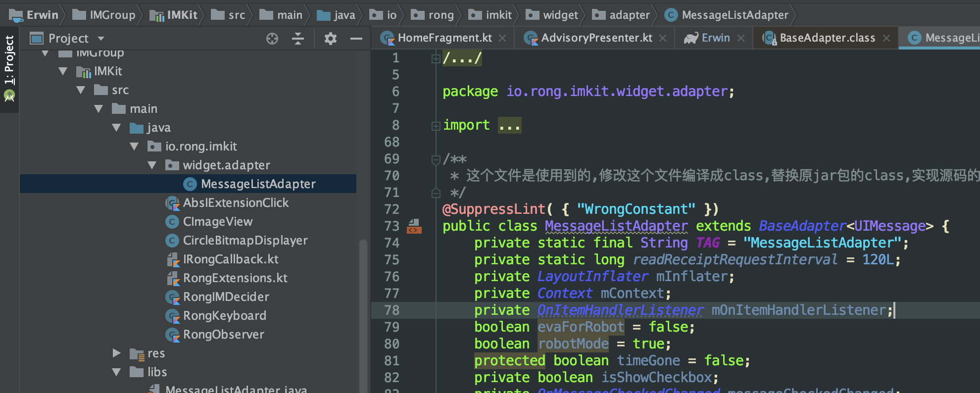Close the BaseAdapter.class tab
This screenshot has height=393, width=980.
tap(886, 38)
